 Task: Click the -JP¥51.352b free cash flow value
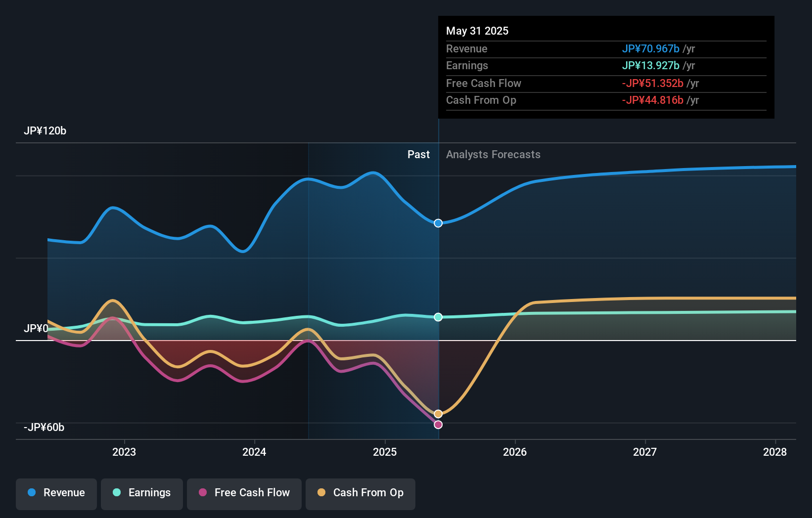653,83
